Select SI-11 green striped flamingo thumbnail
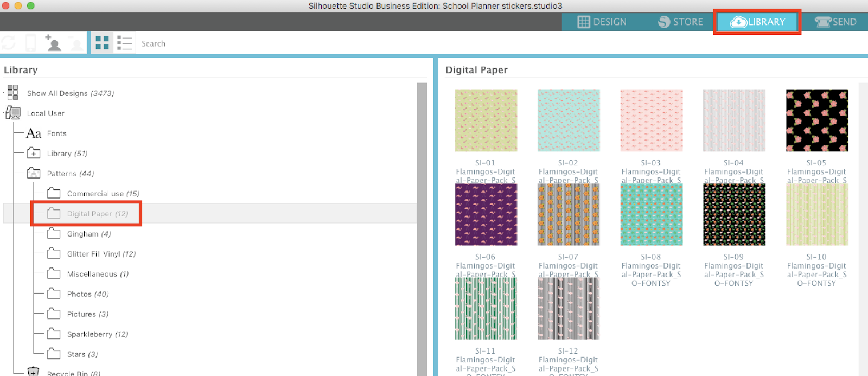The height and width of the screenshot is (376, 868). click(486, 309)
